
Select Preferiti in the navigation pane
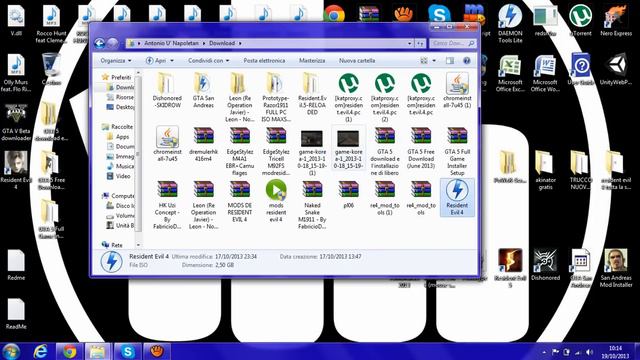pyautogui.click(x=117, y=77)
